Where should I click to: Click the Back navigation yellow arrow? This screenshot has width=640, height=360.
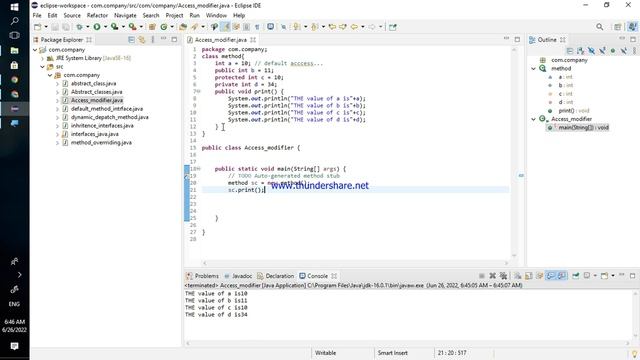(354, 27)
